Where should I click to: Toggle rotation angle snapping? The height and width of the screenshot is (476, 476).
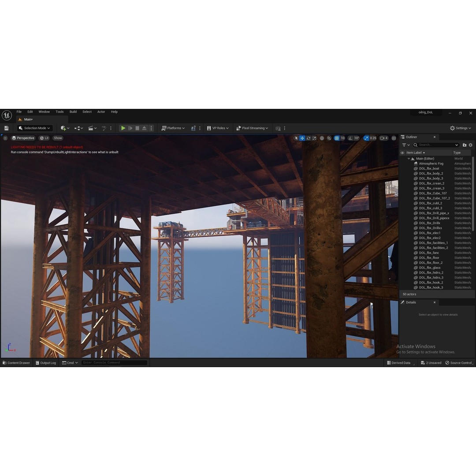tap(350, 138)
